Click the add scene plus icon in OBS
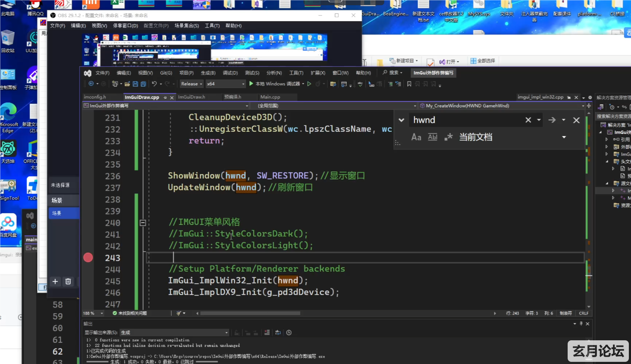 pos(55,281)
